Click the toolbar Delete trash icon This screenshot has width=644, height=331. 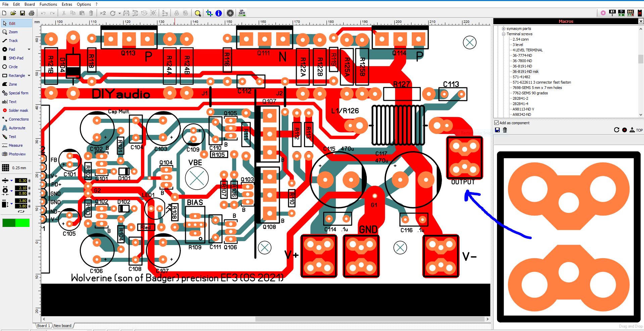coord(91,13)
